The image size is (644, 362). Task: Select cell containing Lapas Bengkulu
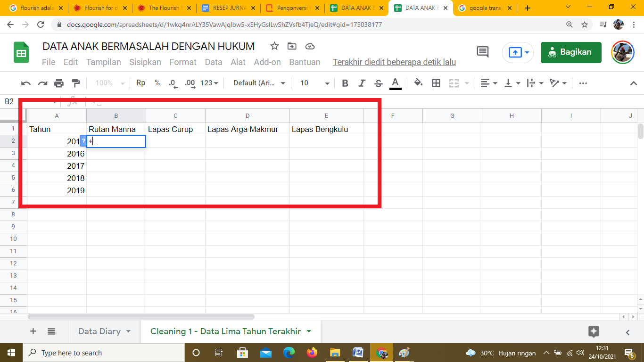[326, 129]
